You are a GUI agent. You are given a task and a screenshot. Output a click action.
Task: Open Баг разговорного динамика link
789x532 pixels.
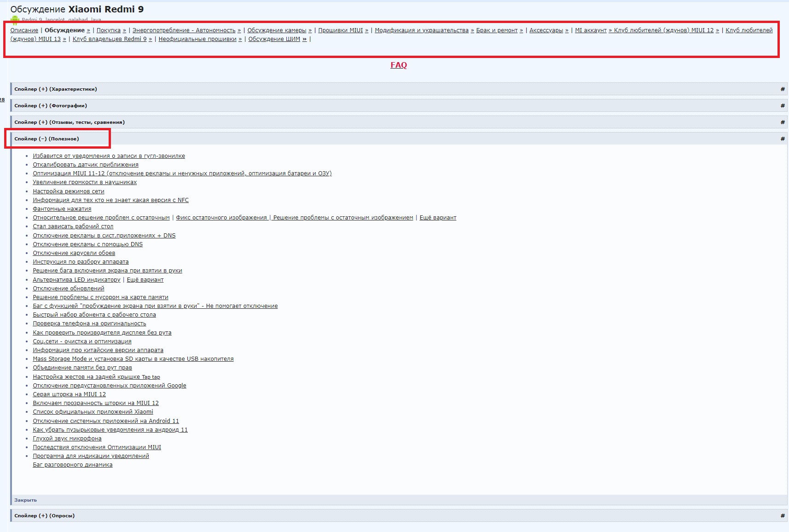(73, 465)
